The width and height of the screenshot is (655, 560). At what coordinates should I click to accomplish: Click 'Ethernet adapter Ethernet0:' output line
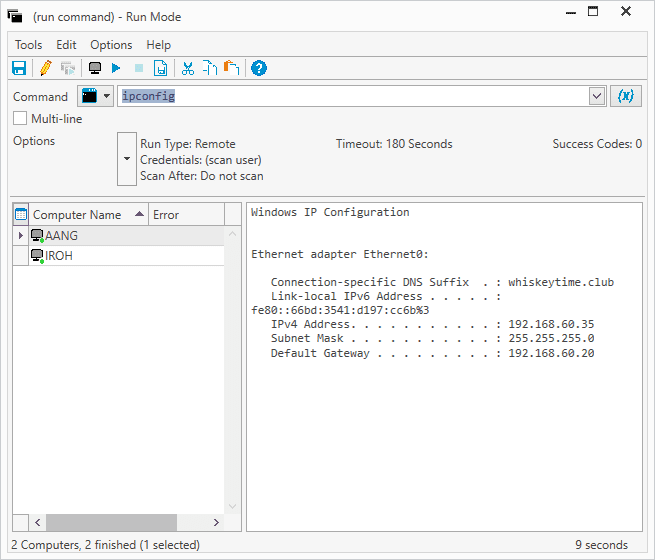340,254
